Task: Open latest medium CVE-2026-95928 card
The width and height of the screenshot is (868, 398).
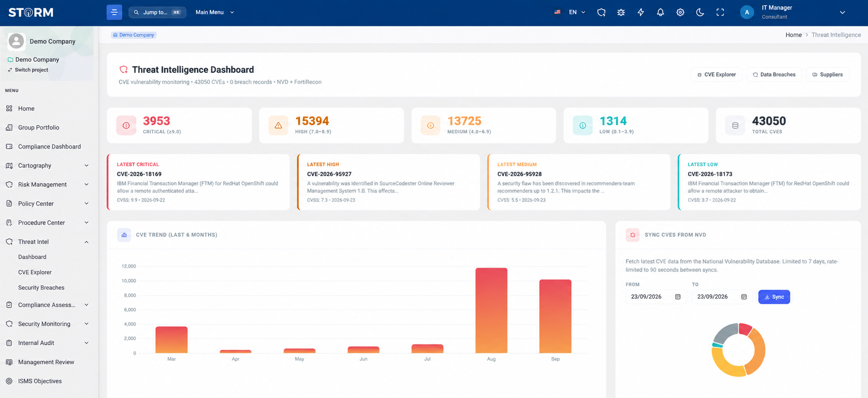Action: [579, 182]
